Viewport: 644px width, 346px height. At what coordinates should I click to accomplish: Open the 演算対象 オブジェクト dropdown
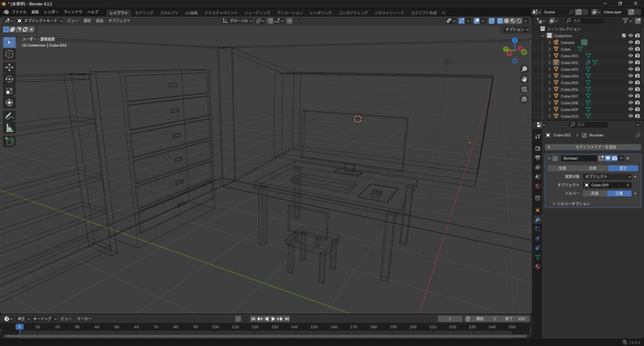pyautogui.click(x=607, y=177)
